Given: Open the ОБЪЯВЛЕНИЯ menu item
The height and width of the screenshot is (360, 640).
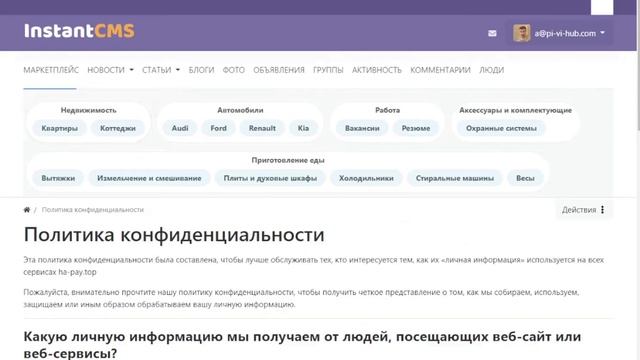Looking at the screenshot, I should pos(279,70).
